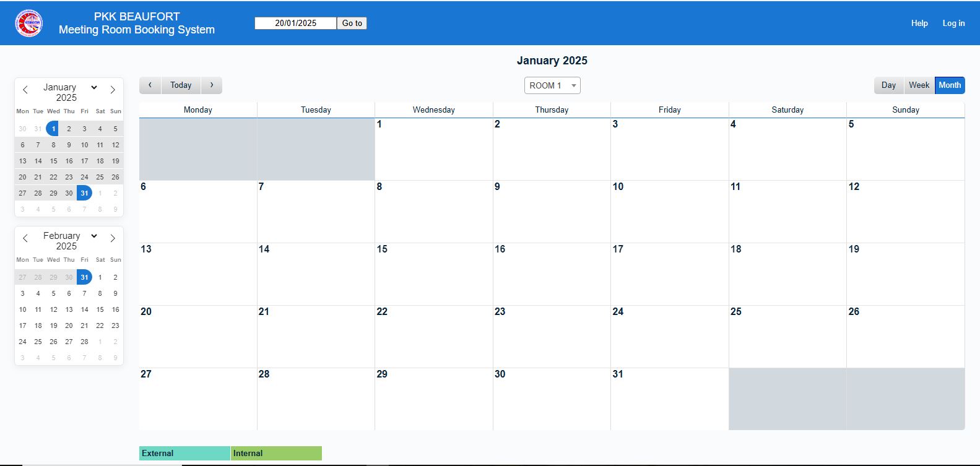Next month arrow in February mini calendar
This screenshot has height=466, width=980.
[x=113, y=238]
